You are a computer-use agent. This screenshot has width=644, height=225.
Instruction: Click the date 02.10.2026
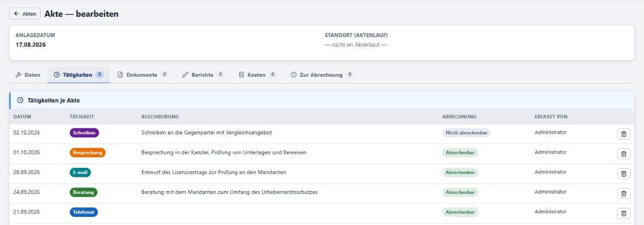pyautogui.click(x=26, y=133)
